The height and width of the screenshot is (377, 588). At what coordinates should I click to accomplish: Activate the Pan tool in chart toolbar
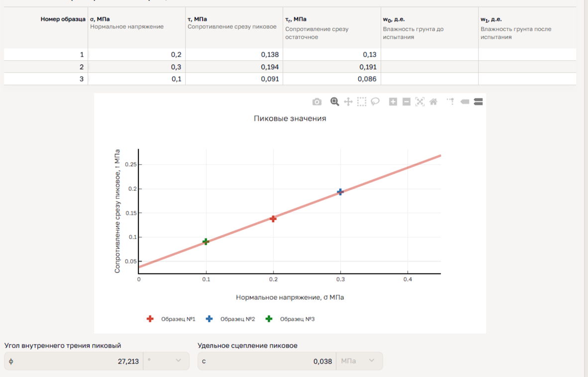(x=348, y=102)
